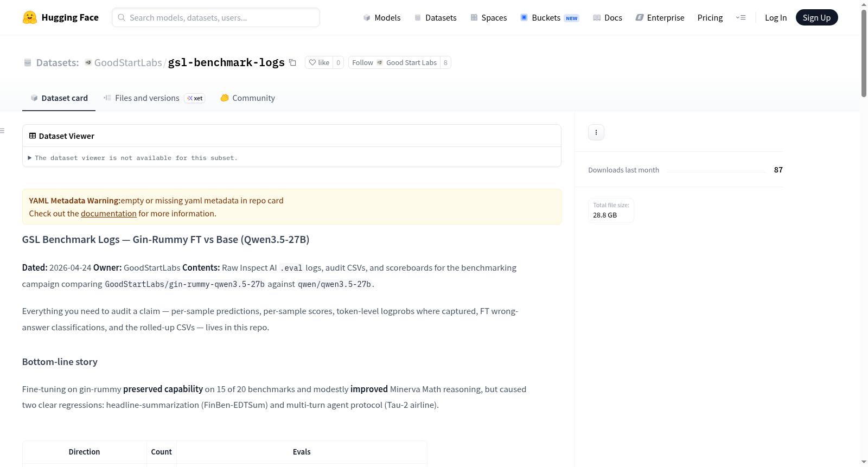The image size is (868, 467).
Task: Click the Total file size 28.8 GB
Action: point(611,210)
